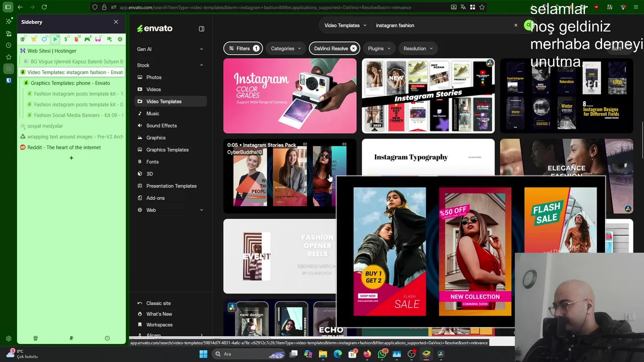Open DaVinci Resolve from the taskbar
Viewport: 644px width, 362px height.
441,354
